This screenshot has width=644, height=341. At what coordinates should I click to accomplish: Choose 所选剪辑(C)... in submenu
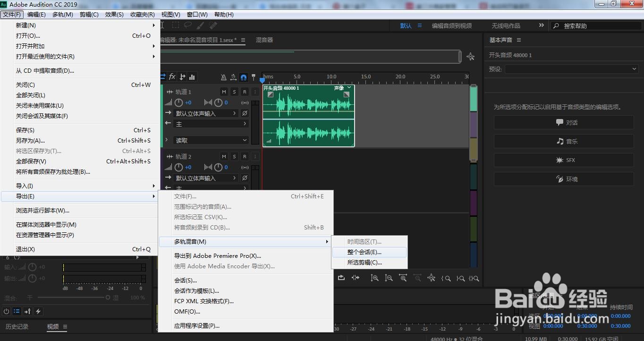click(369, 263)
